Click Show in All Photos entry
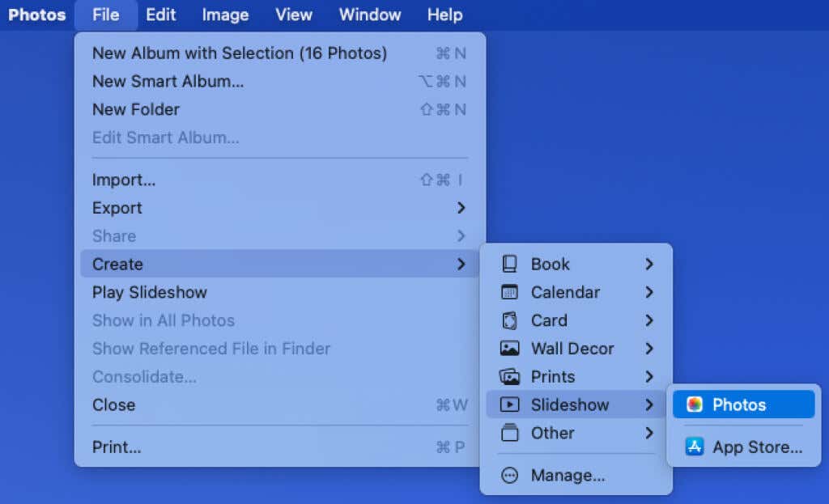 pos(279,320)
